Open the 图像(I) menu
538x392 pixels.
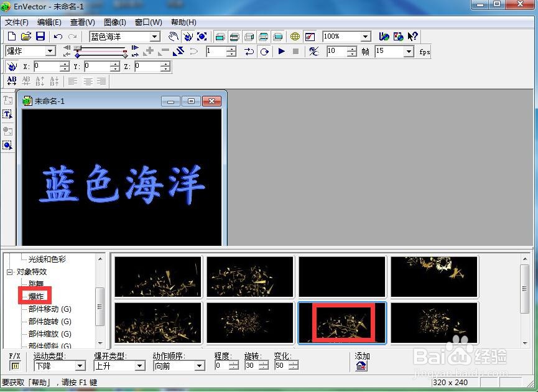(115, 22)
